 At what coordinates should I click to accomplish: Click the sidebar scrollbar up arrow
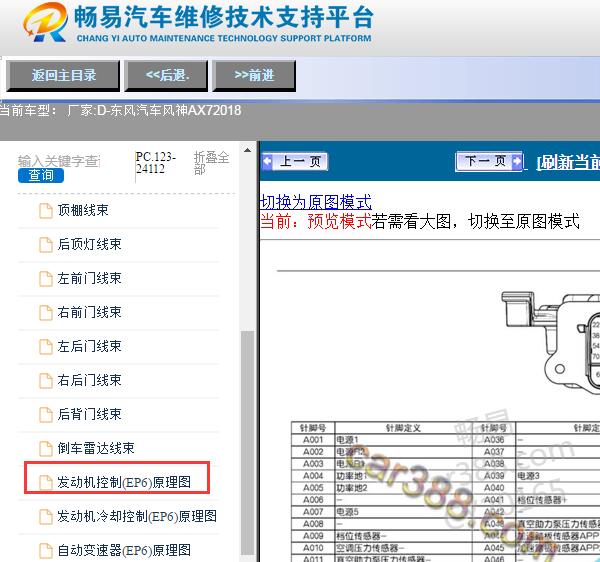[x=247, y=150]
